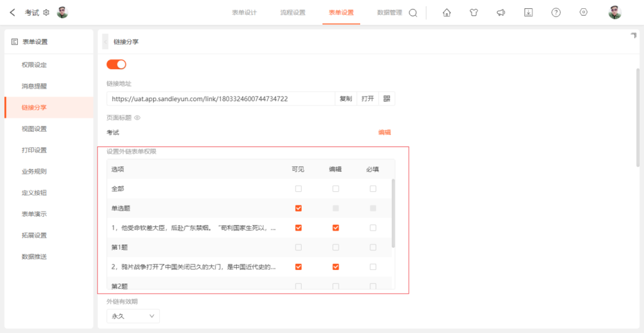The width and height of the screenshot is (644, 333).
Task: Open the announcements megaphone icon
Action: point(501,13)
